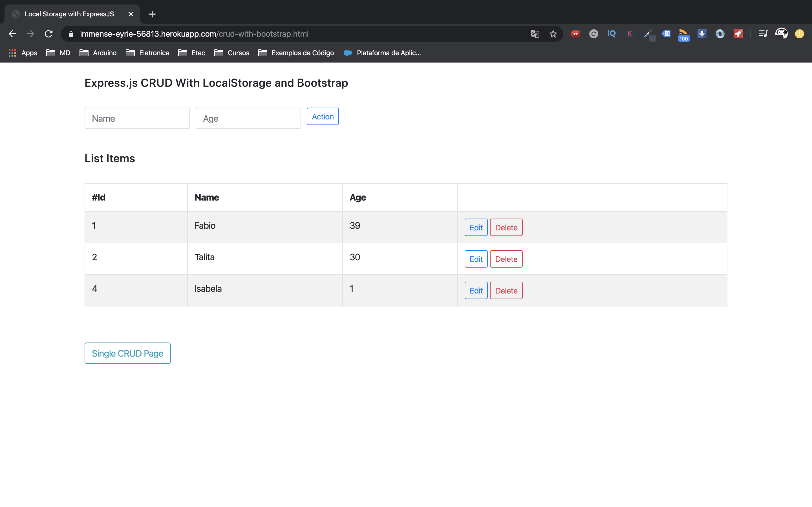
Task: Delete the Talita row
Action: click(506, 259)
